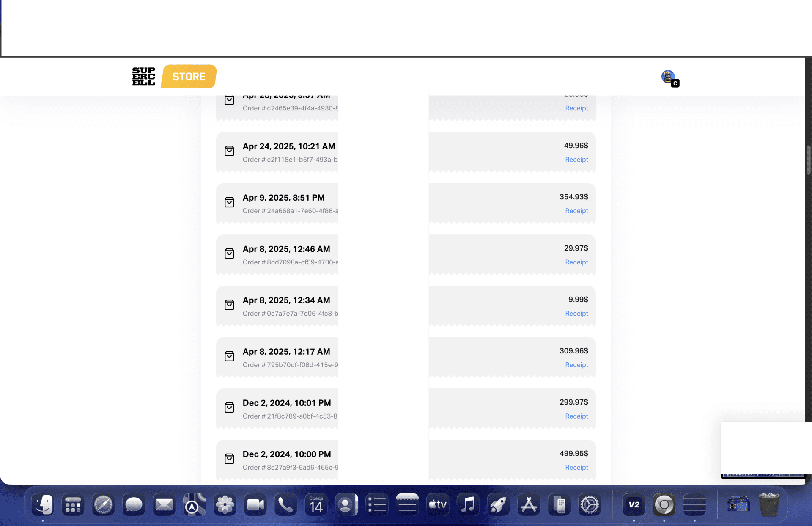Open the account profile avatar

[668, 77]
